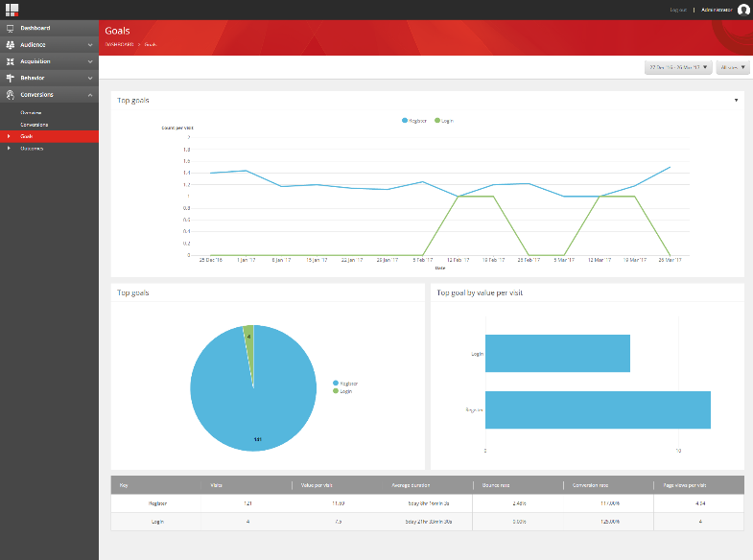
Task: Click the Log out link
Action: click(x=678, y=11)
